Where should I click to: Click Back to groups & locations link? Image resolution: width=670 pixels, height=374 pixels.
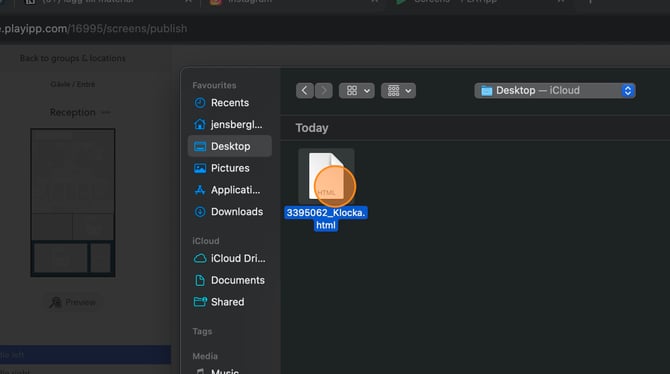click(73, 59)
